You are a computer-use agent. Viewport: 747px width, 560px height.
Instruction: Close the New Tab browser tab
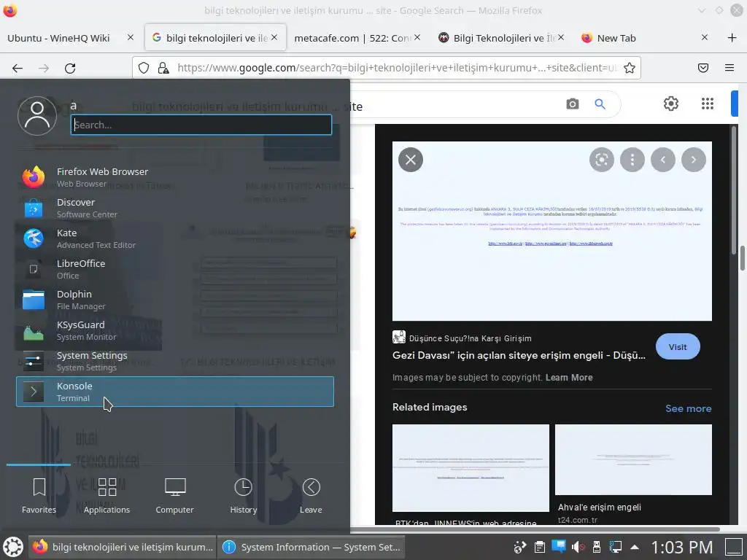click(x=705, y=37)
